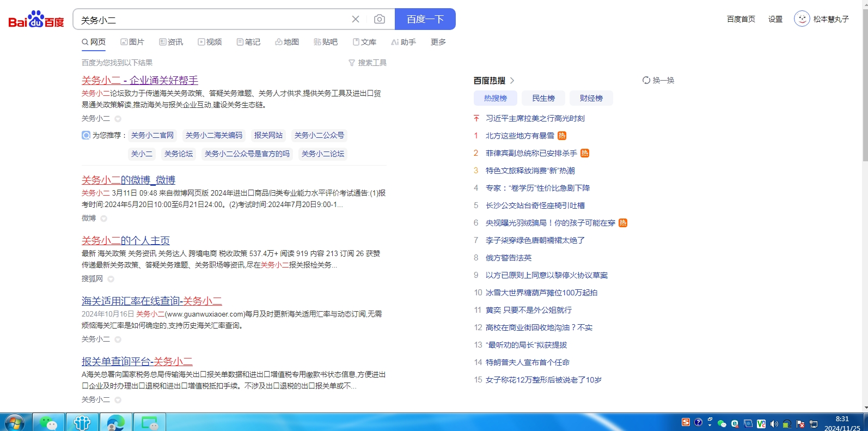Open 搜索工具 filter

[x=368, y=63]
